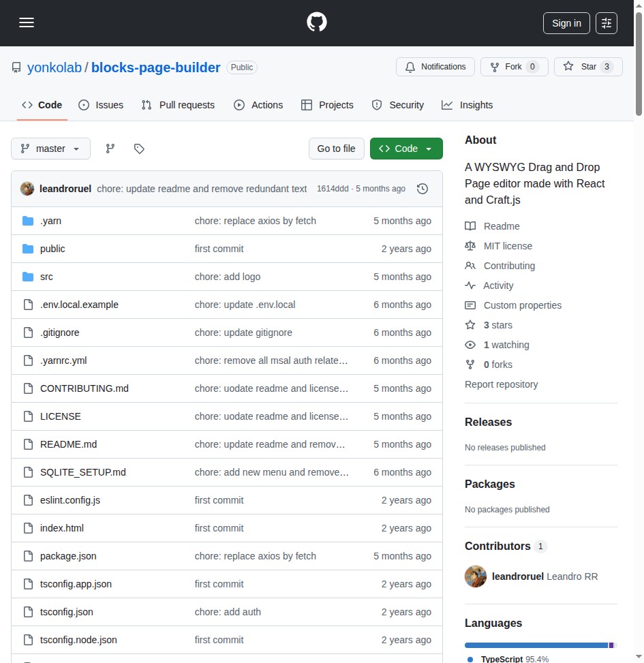This screenshot has width=644, height=663.
Task: Click the Sign in button
Action: [x=566, y=23]
